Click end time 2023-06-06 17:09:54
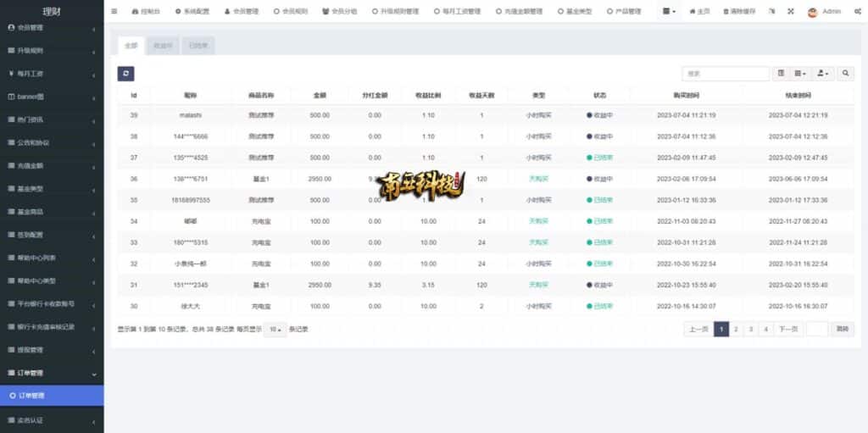The height and width of the screenshot is (433, 868). [x=798, y=179]
